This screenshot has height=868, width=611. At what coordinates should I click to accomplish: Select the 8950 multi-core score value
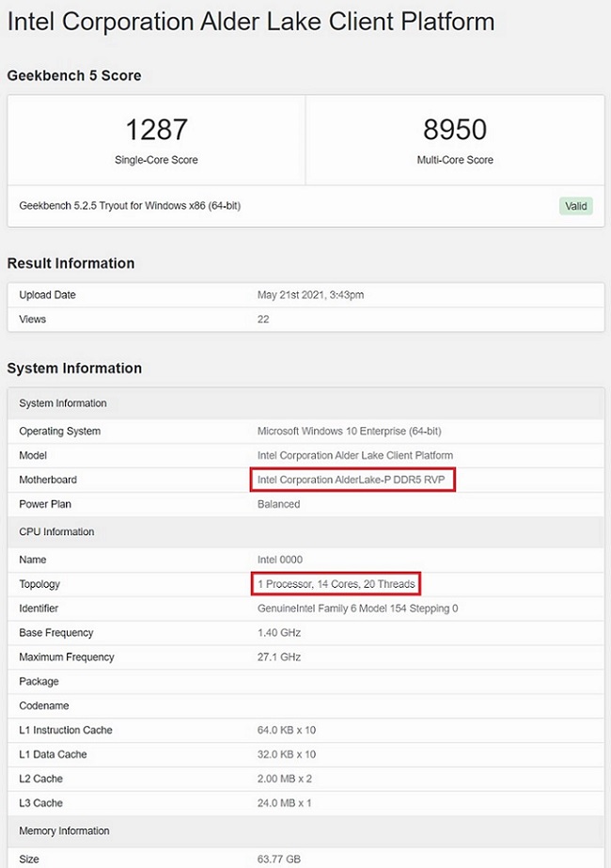pyautogui.click(x=455, y=130)
